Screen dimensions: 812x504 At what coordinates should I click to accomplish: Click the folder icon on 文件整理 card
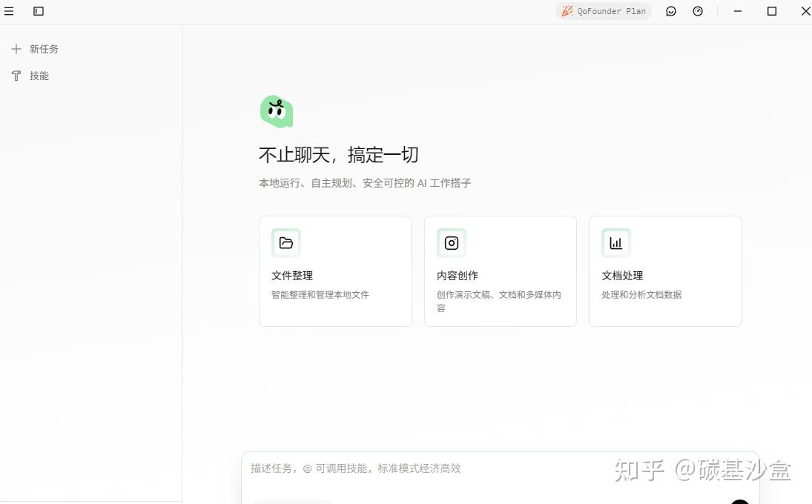285,242
